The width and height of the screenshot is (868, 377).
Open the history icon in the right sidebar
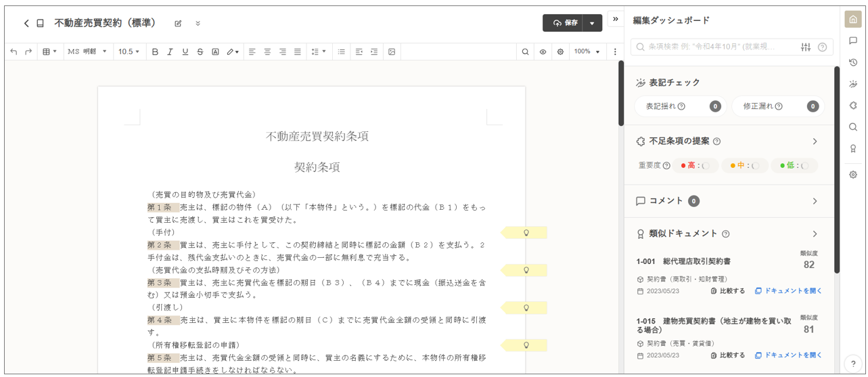coord(853,62)
